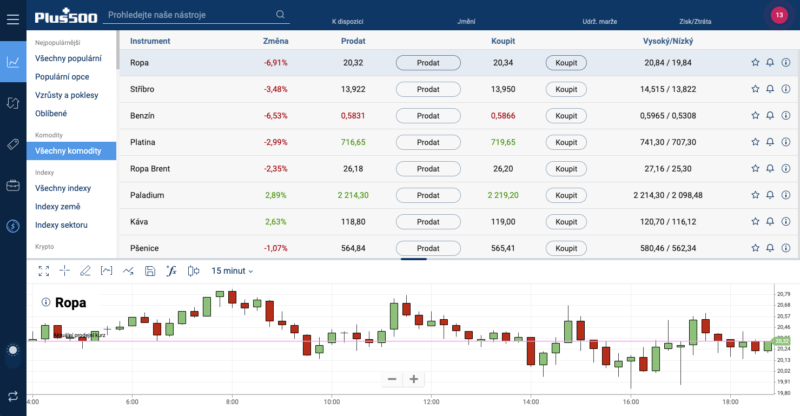800x416 pixels.
Task: Select the crosshair cursor tool
Action: [x=64, y=270]
